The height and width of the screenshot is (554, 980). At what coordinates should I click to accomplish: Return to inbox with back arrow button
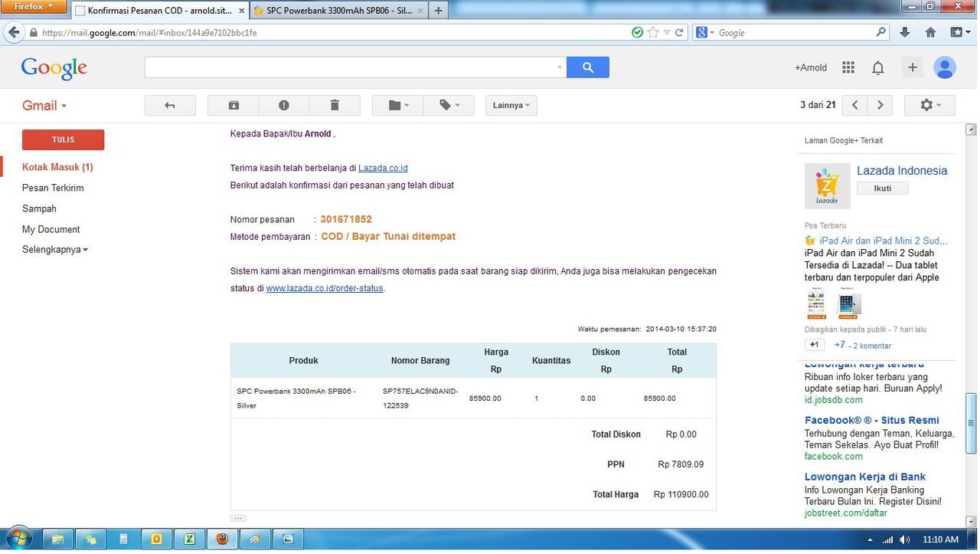point(170,105)
